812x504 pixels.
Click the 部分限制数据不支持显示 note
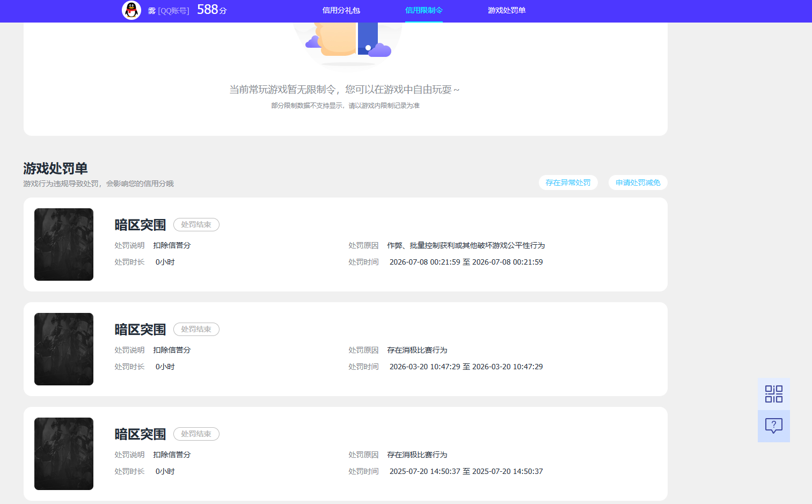tap(345, 106)
